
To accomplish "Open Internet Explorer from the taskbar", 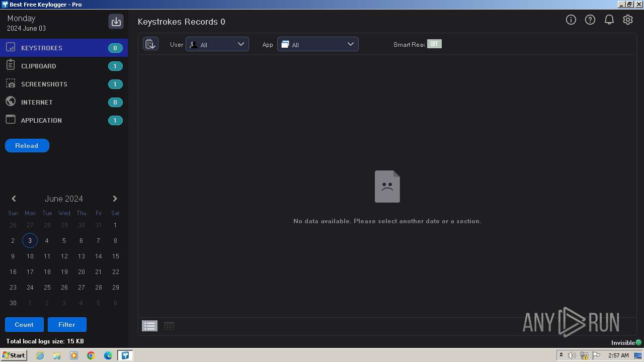I will pyautogui.click(x=40, y=355).
